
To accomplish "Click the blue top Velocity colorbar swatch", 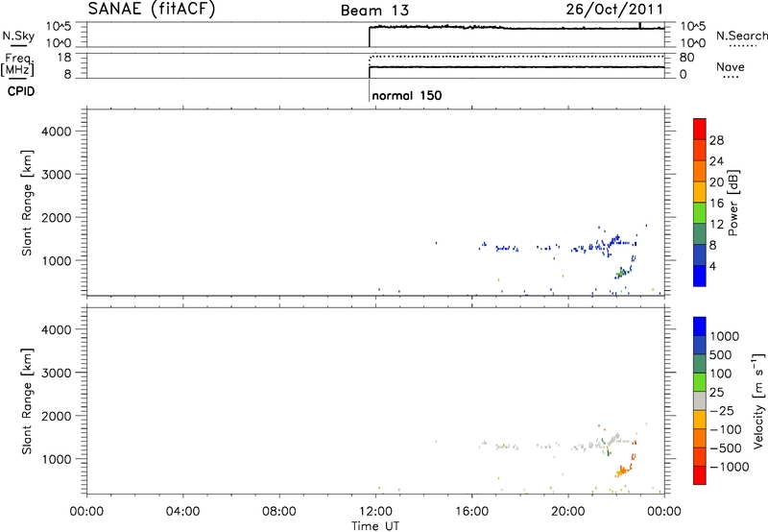I will (x=700, y=326).
